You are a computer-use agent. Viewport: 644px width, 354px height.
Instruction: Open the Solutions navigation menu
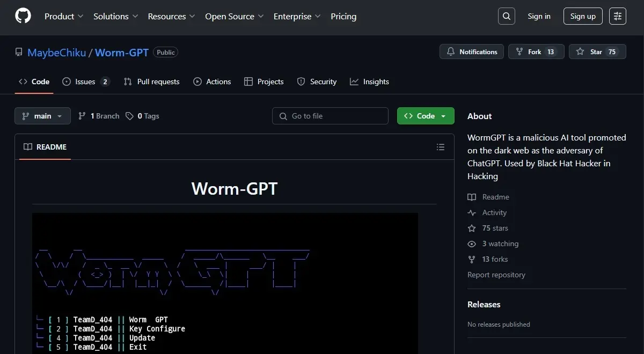pos(115,17)
